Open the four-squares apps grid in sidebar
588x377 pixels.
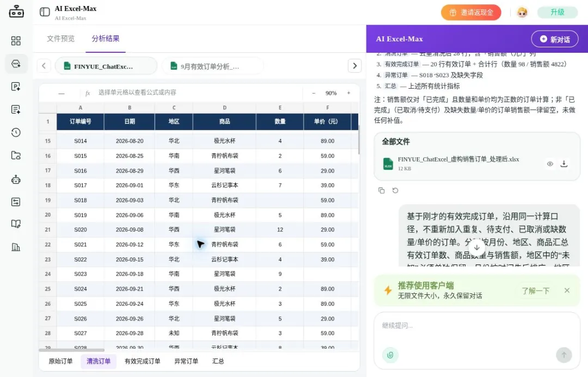pos(16,40)
